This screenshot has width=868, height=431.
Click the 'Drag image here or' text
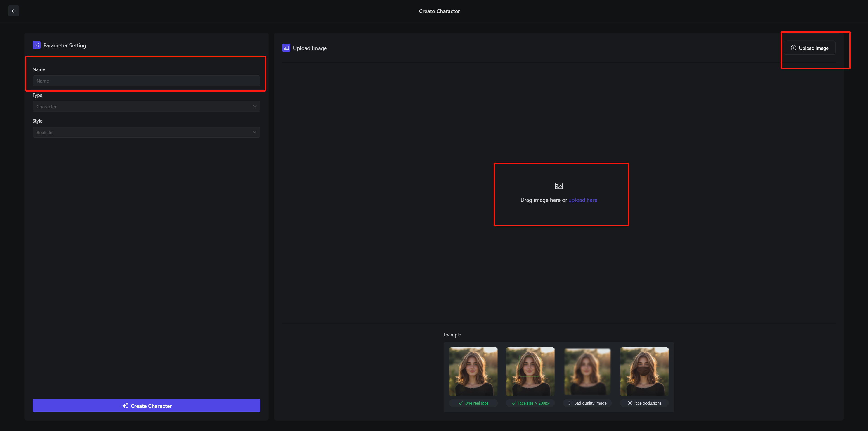(544, 200)
